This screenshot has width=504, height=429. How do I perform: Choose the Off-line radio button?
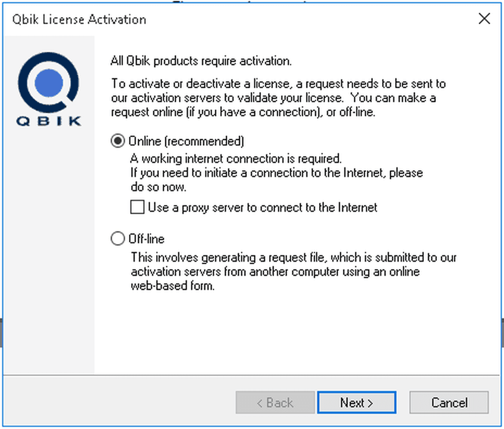click(117, 238)
